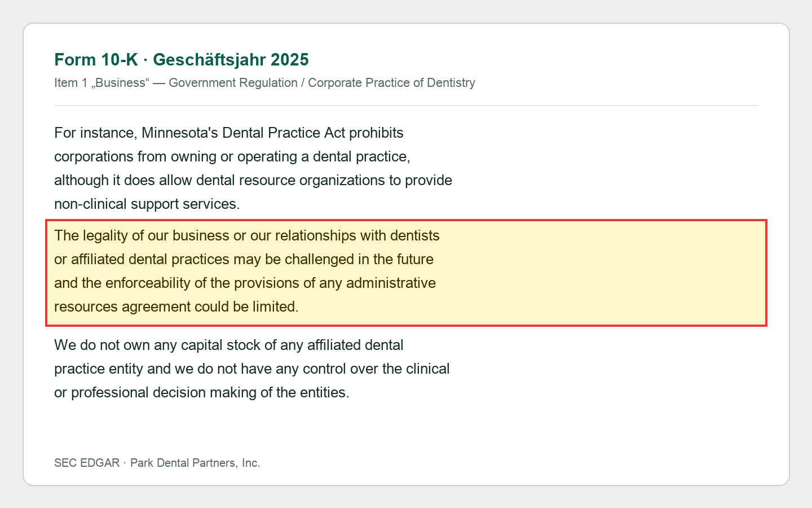Click line "We do not own any capital stock"
The height and width of the screenshot is (508, 812).
pos(229,345)
